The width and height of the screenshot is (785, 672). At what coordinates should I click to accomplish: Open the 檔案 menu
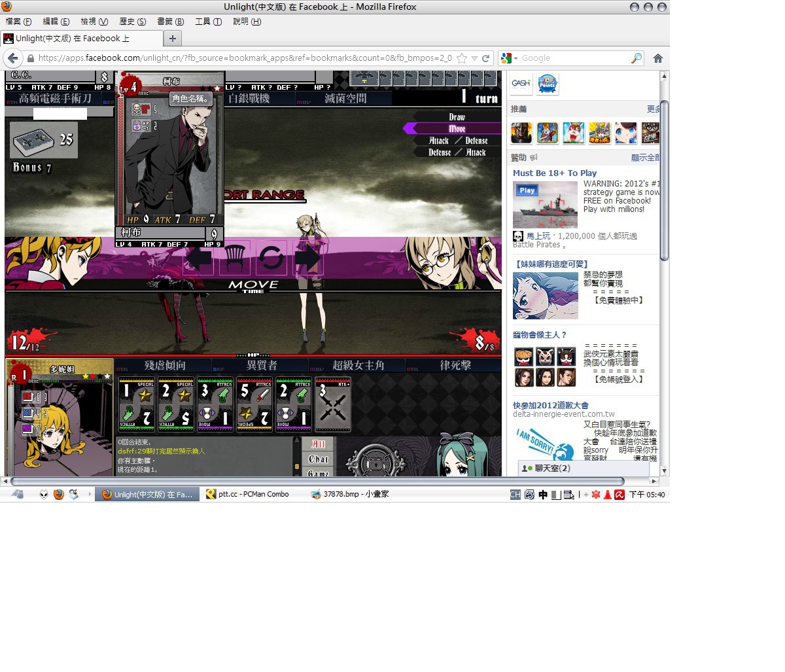pyautogui.click(x=18, y=22)
